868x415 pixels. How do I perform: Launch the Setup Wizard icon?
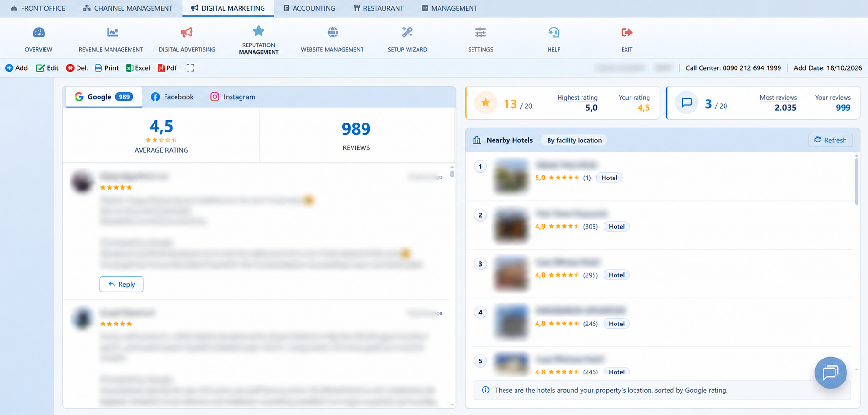(407, 33)
